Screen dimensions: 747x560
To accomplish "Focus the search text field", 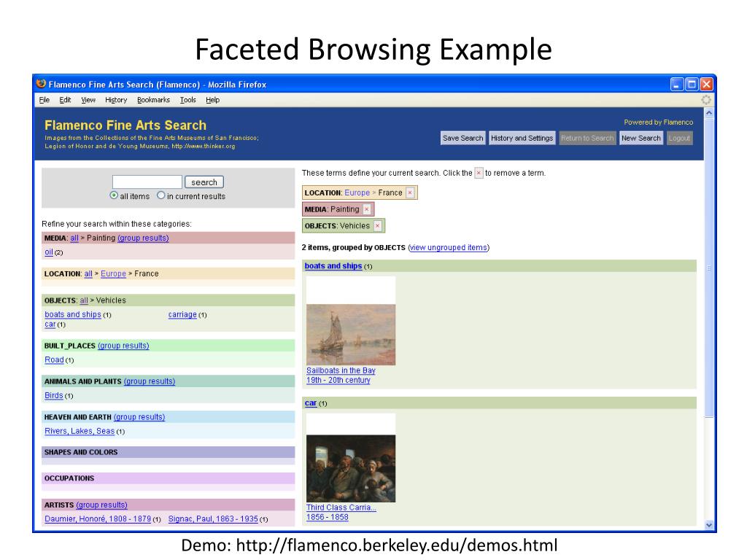I will pyautogui.click(x=147, y=182).
